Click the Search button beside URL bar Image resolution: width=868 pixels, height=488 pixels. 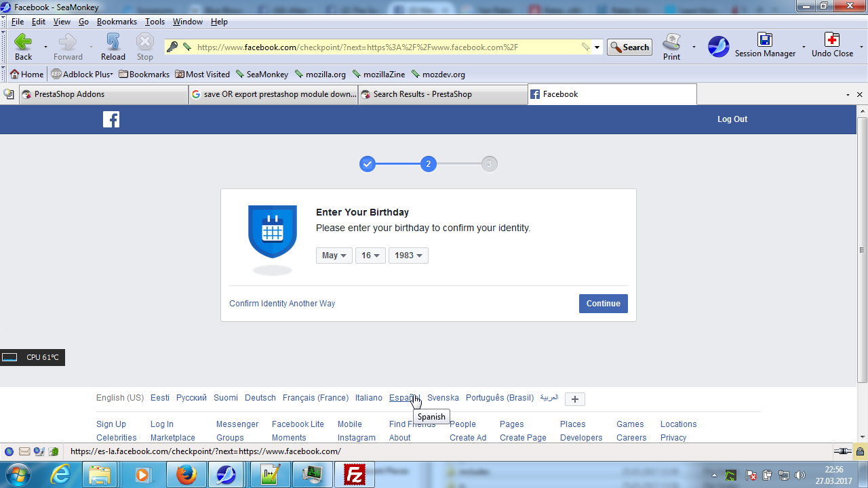(x=629, y=47)
